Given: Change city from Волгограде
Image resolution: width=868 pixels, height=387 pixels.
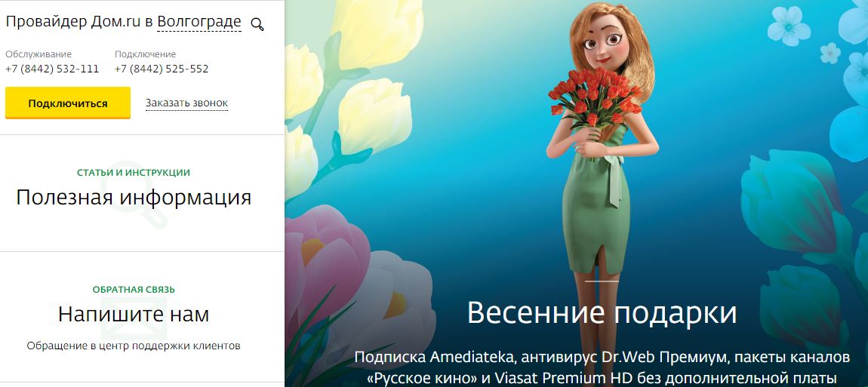Looking at the screenshot, I should click(x=199, y=22).
